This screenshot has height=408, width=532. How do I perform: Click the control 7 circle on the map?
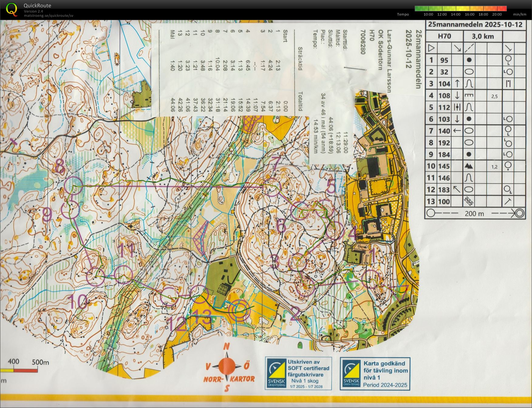(272, 188)
